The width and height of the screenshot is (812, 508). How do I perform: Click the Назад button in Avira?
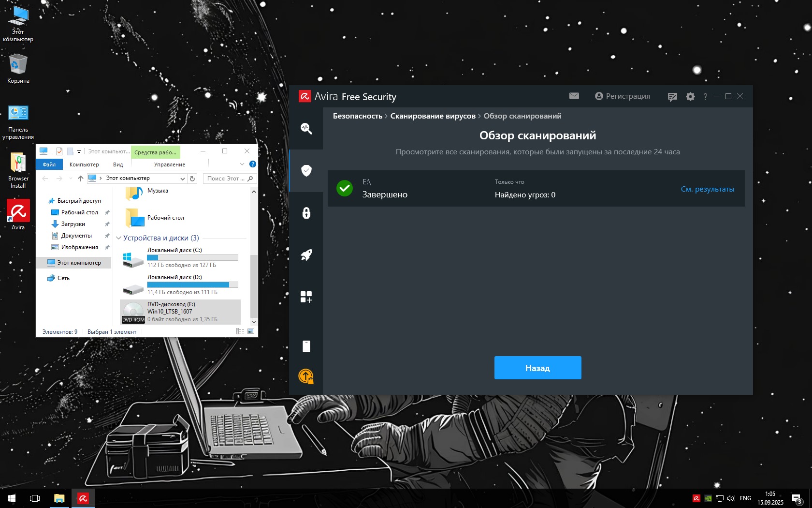click(537, 368)
